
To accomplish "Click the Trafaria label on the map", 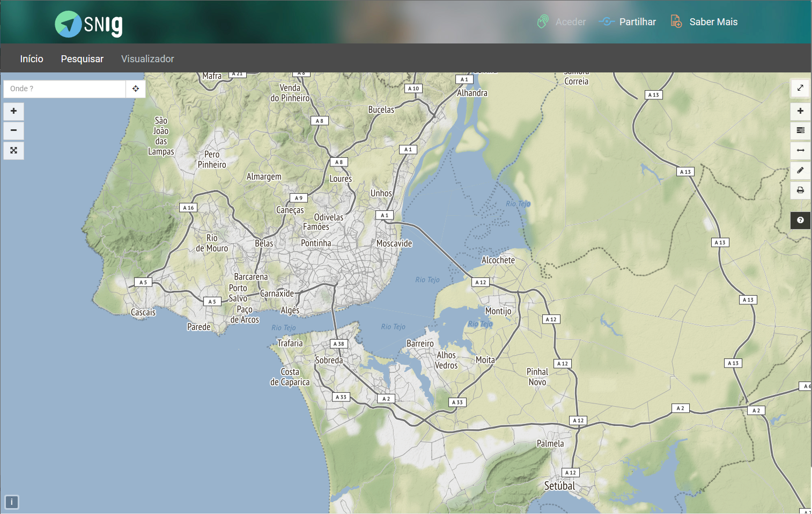I will pos(290,343).
